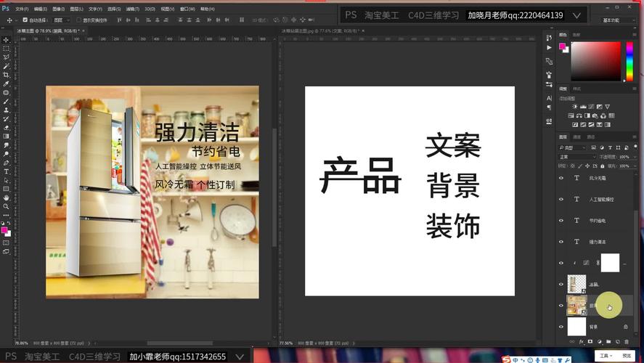Select the Hand tool
Image resolution: width=644 pixels, height=363 pixels.
pos(6,197)
